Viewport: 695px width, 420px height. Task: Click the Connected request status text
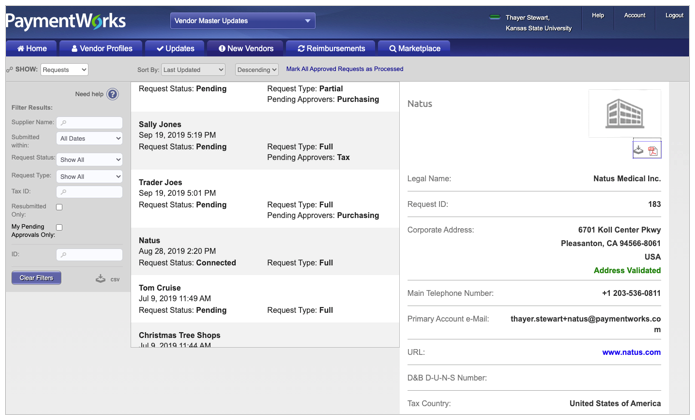click(x=216, y=263)
